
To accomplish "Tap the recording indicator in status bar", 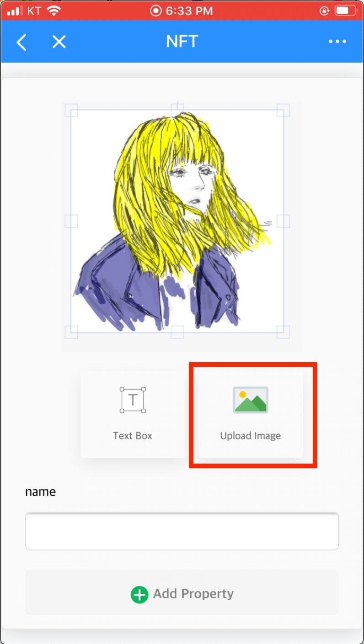I will pyautogui.click(x=156, y=11).
